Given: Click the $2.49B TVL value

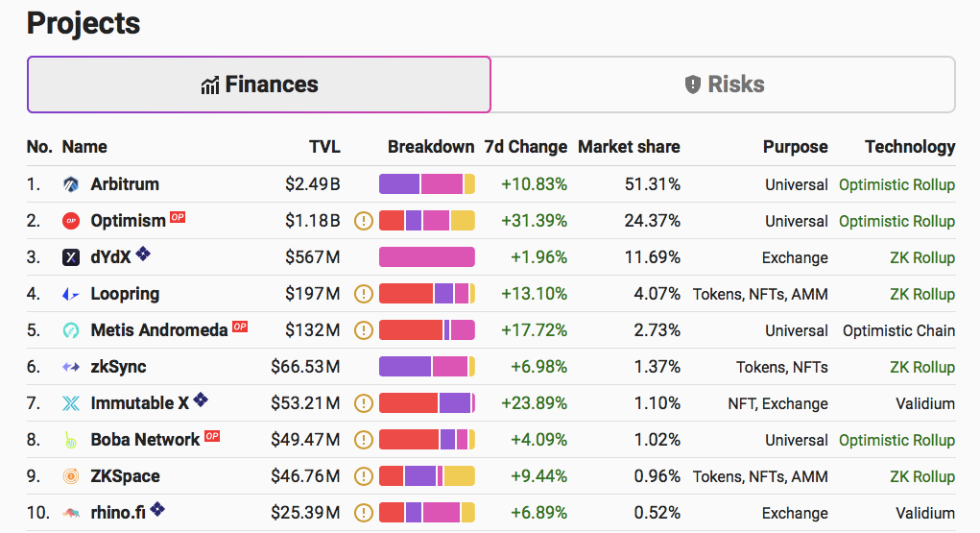Looking at the screenshot, I should pos(313,184).
